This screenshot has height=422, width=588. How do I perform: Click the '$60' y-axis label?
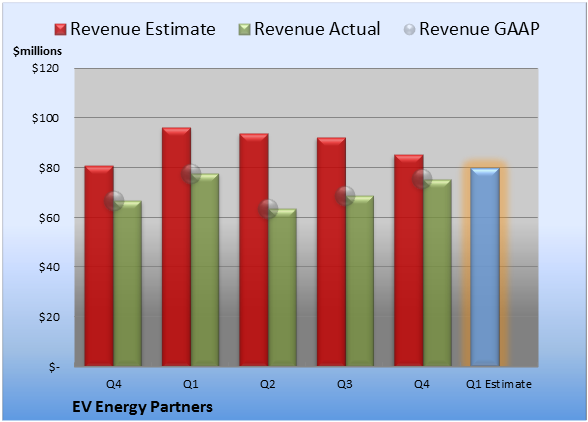(x=49, y=218)
